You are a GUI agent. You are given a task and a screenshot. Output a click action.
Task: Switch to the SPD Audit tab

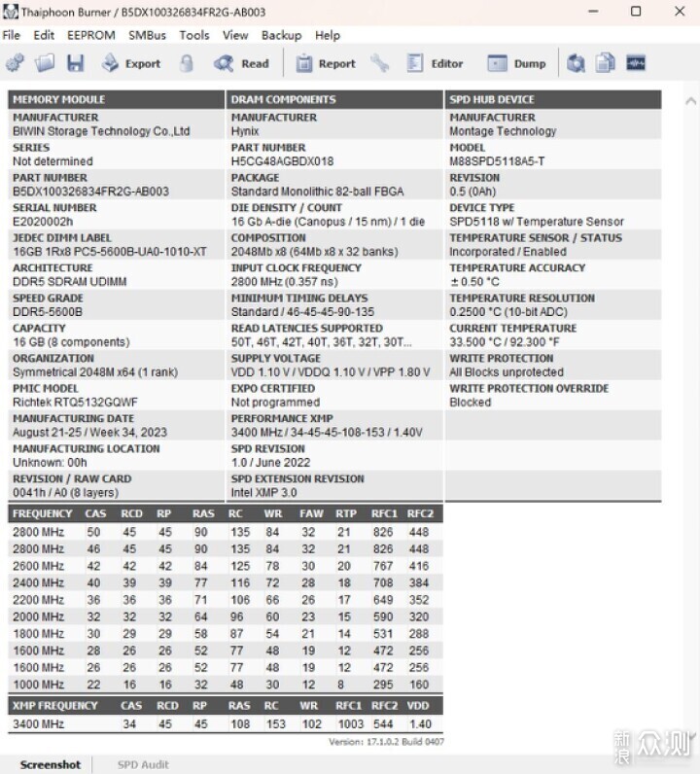143,764
